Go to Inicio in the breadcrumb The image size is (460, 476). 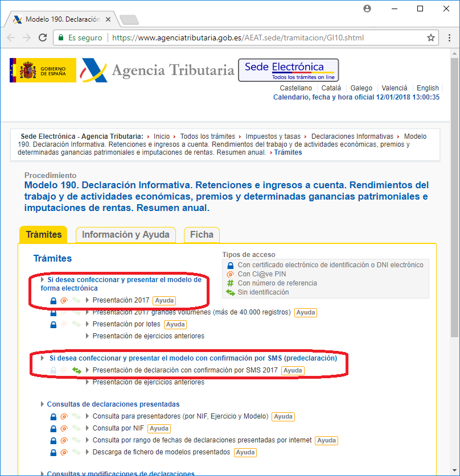tap(162, 136)
